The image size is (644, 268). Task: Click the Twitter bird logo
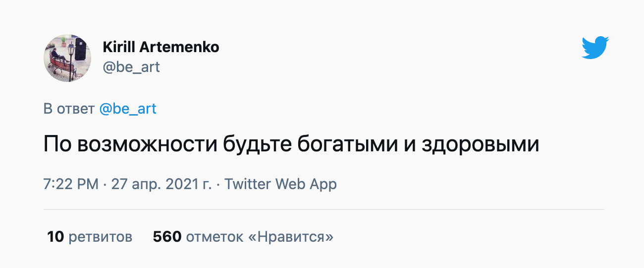(595, 48)
